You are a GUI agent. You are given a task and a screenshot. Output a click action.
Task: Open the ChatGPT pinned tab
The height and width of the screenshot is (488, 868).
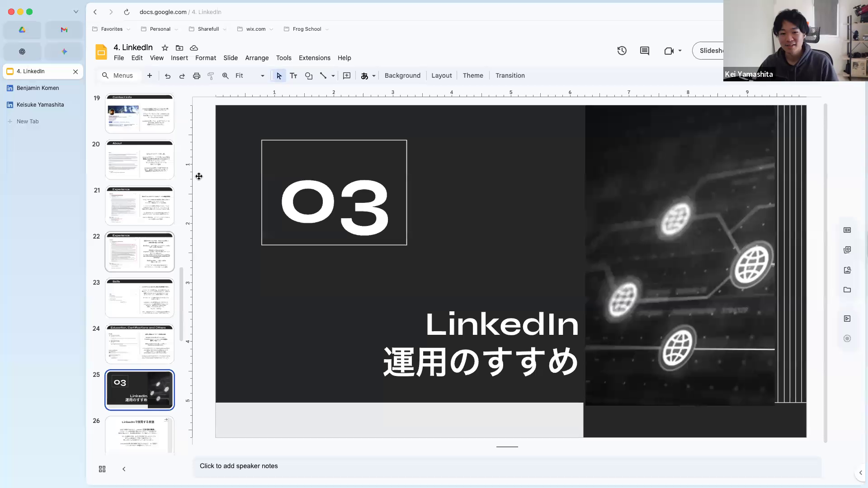point(22,52)
